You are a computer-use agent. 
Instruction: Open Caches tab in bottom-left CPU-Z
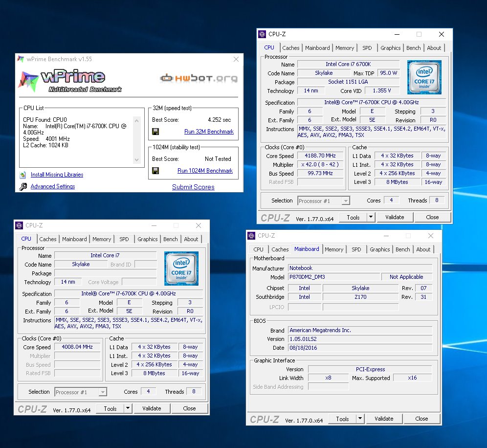pos(48,239)
